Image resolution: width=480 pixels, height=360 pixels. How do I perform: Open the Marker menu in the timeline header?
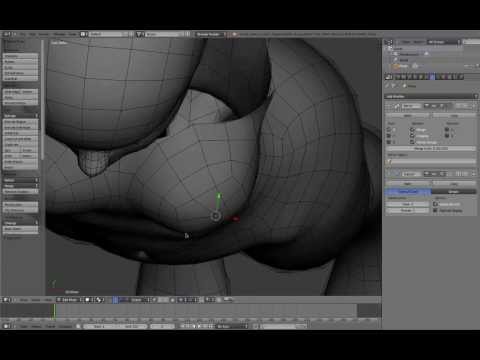[36, 326]
